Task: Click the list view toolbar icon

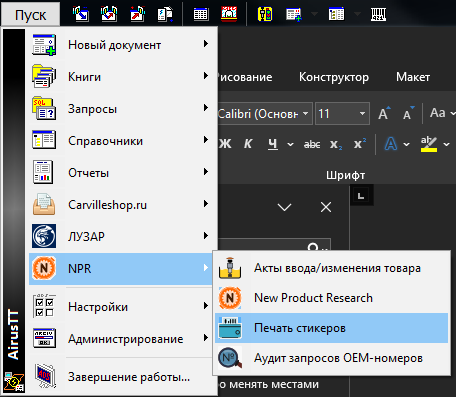Action: 336,14
